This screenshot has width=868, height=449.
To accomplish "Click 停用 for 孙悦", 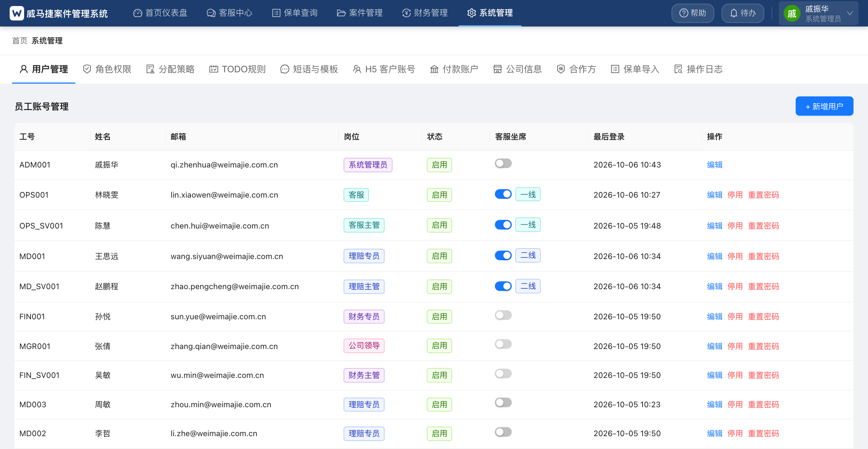I will [x=735, y=316].
